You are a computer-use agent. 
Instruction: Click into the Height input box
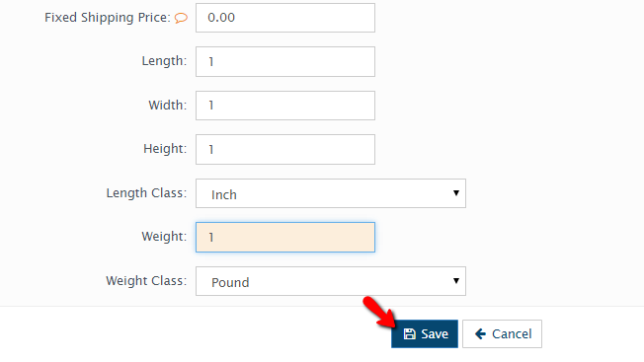(285, 149)
